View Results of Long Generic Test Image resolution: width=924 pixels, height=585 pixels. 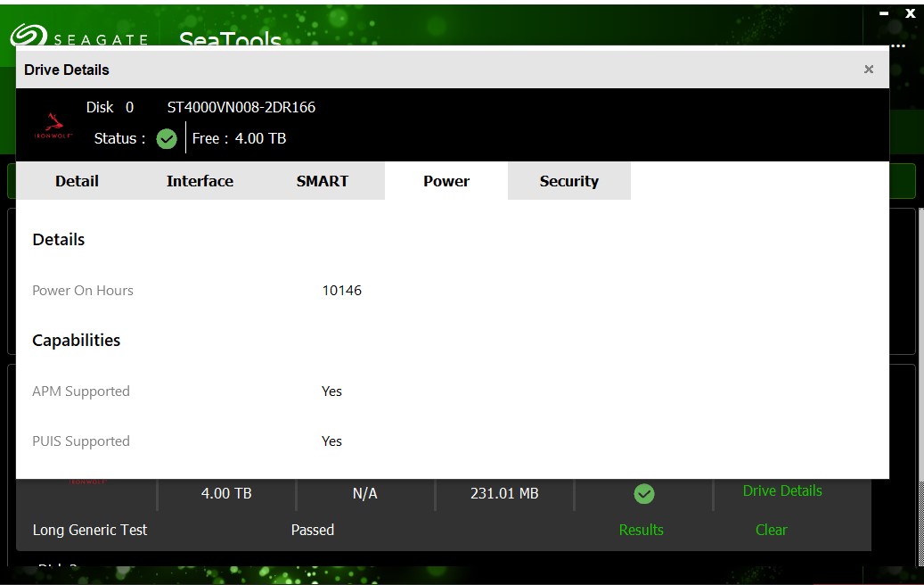[x=641, y=529]
